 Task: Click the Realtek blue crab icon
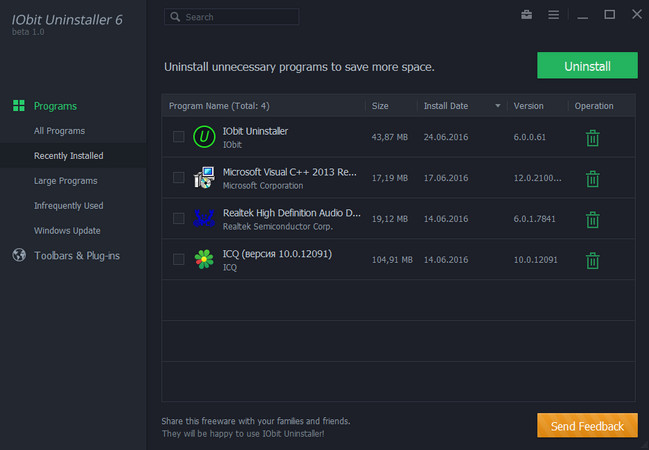pyautogui.click(x=204, y=218)
